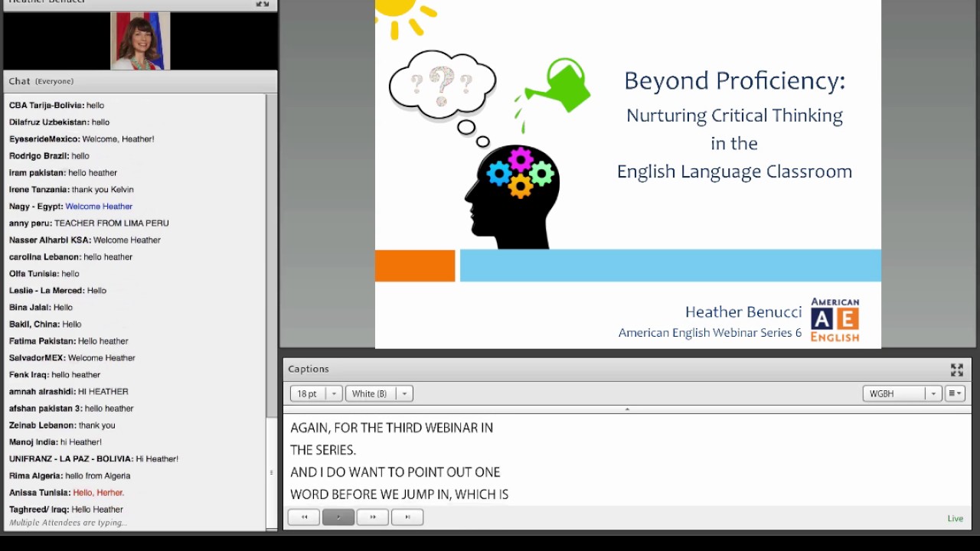
Task: Open the White (B) caption color dropdown
Action: point(379,393)
